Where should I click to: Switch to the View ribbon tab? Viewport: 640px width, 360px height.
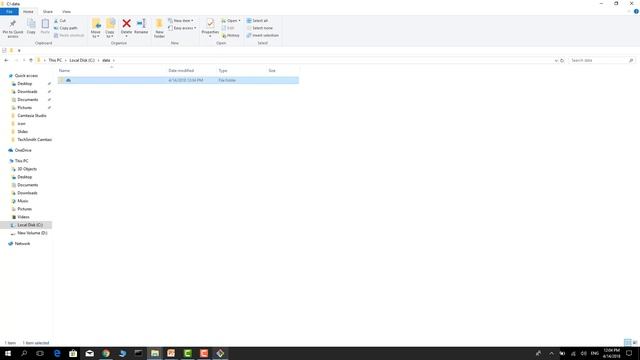coord(66,11)
